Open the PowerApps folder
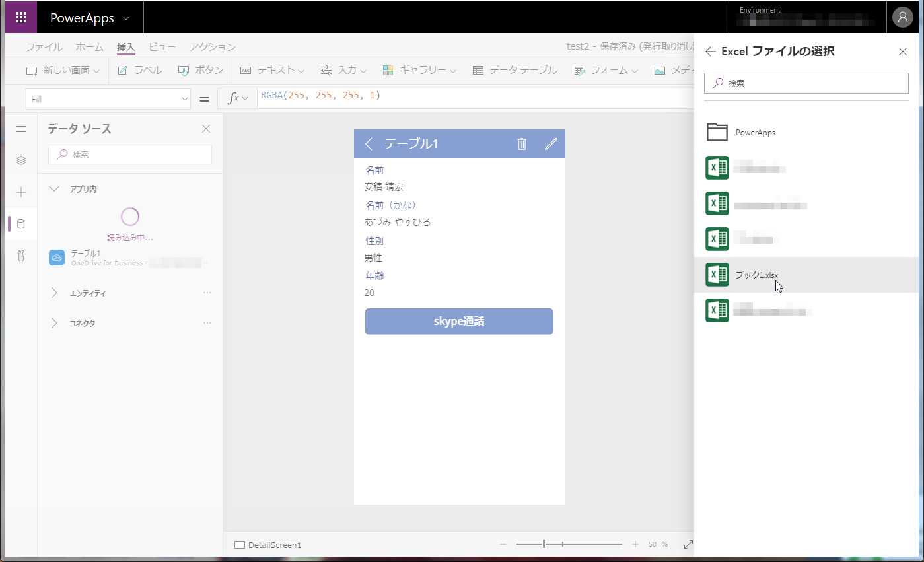924x562 pixels. 806,132
